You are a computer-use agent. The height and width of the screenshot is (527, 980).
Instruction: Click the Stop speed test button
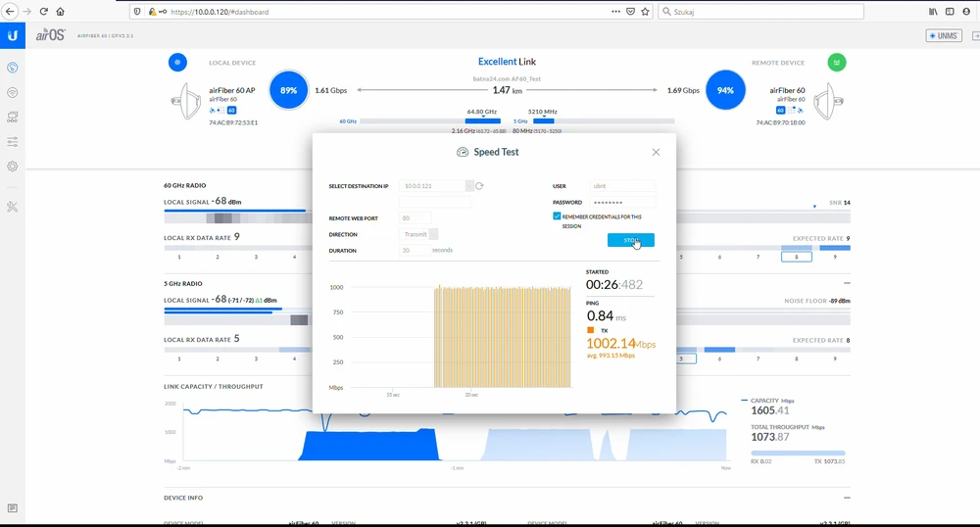(630, 240)
